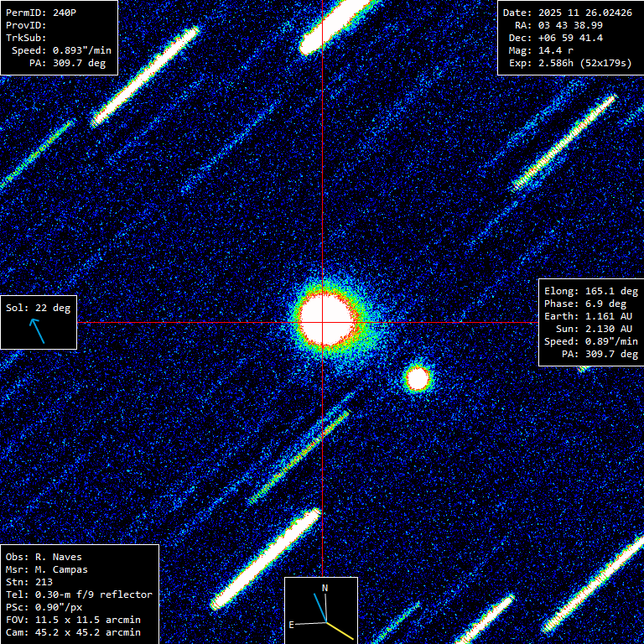Click the N label on the compass

pos(325,589)
